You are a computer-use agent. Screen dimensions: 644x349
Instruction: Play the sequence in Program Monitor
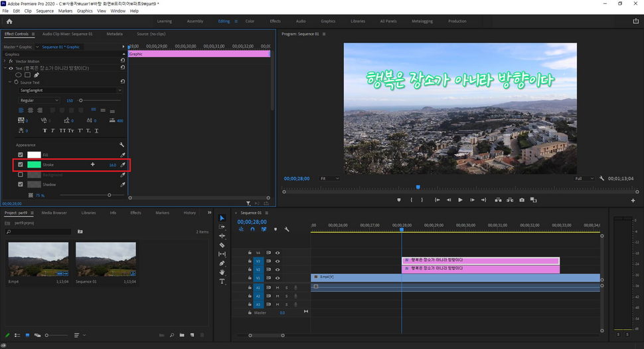coord(460,200)
